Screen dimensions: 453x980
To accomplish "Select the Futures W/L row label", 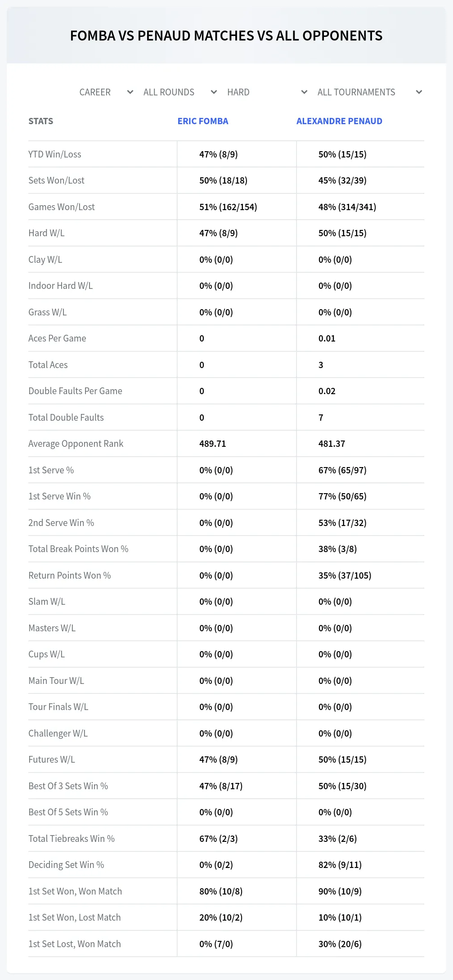I will [x=52, y=760].
